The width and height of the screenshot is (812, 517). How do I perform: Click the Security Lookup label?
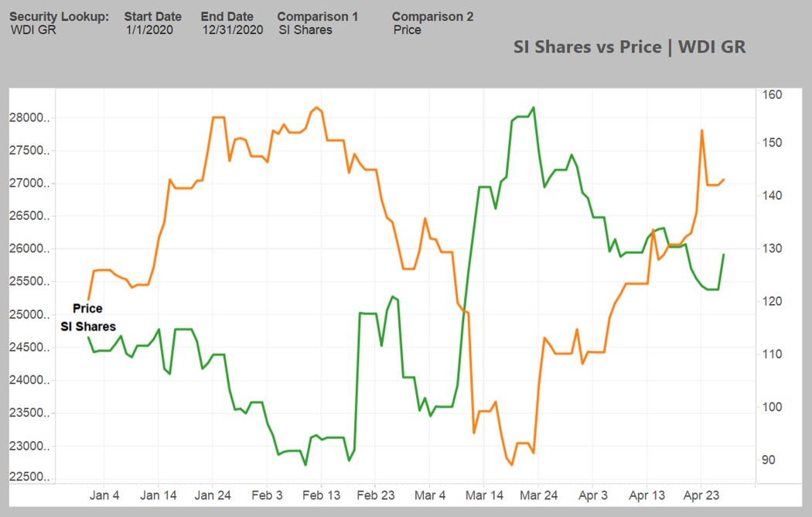tap(59, 16)
